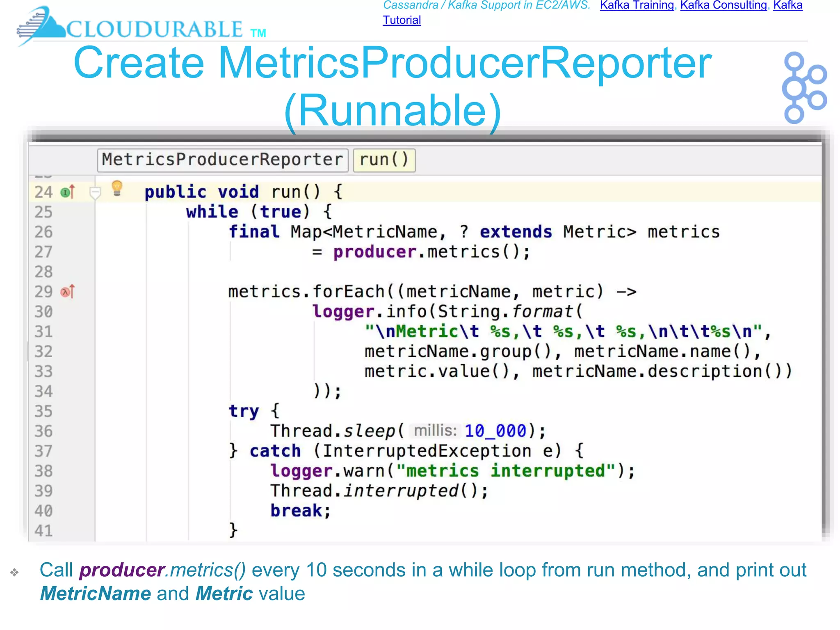The height and width of the screenshot is (630, 840).
Task: Click the 10_000 numeric literal
Action: pyautogui.click(x=495, y=431)
